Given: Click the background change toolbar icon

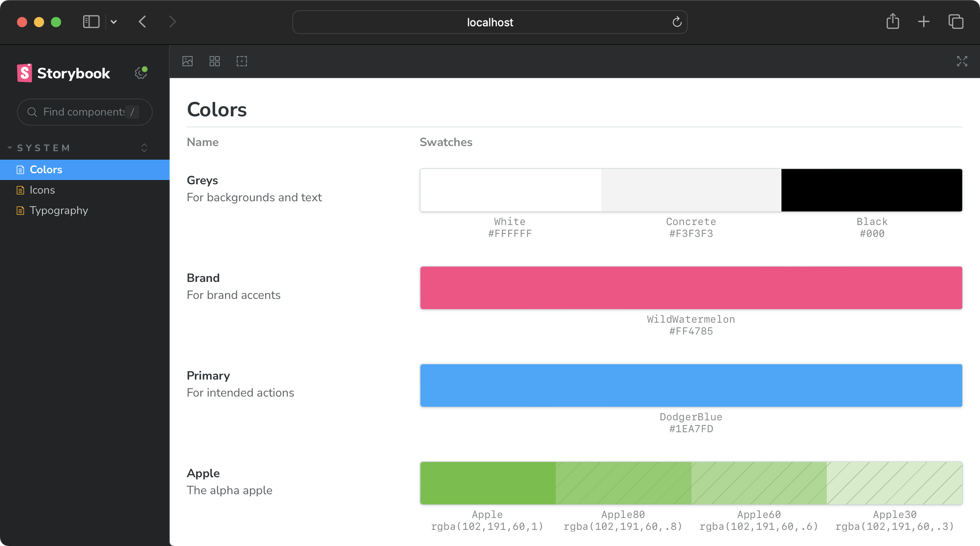Looking at the screenshot, I should (187, 61).
